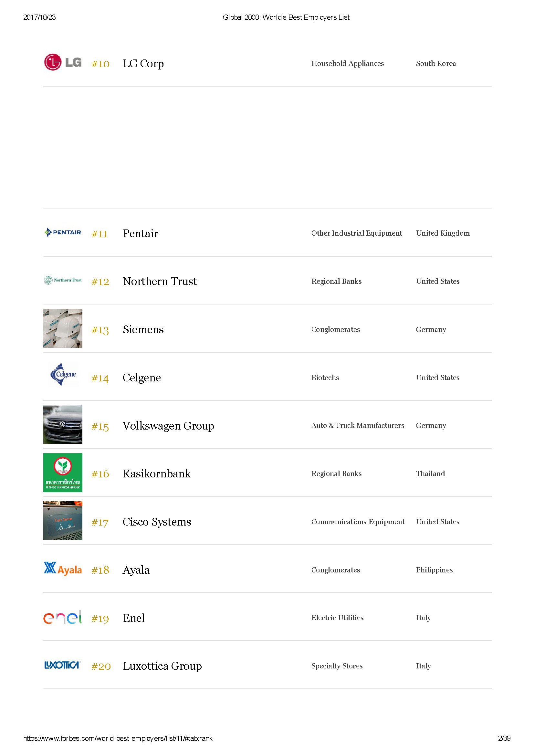
Task: Click the LG logo icon
Action: click(x=63, y=62)
